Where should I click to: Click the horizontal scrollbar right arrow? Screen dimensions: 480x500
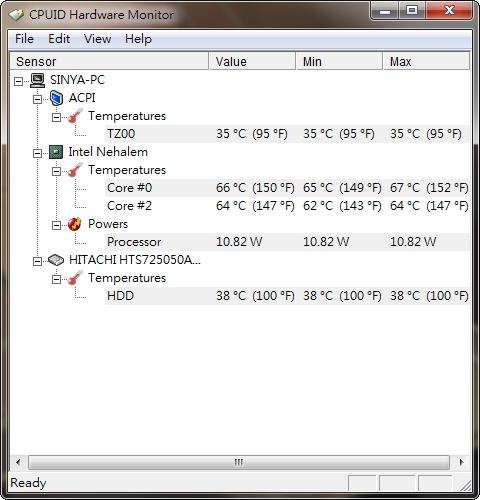pyautogui.click(x=462, y=462)
